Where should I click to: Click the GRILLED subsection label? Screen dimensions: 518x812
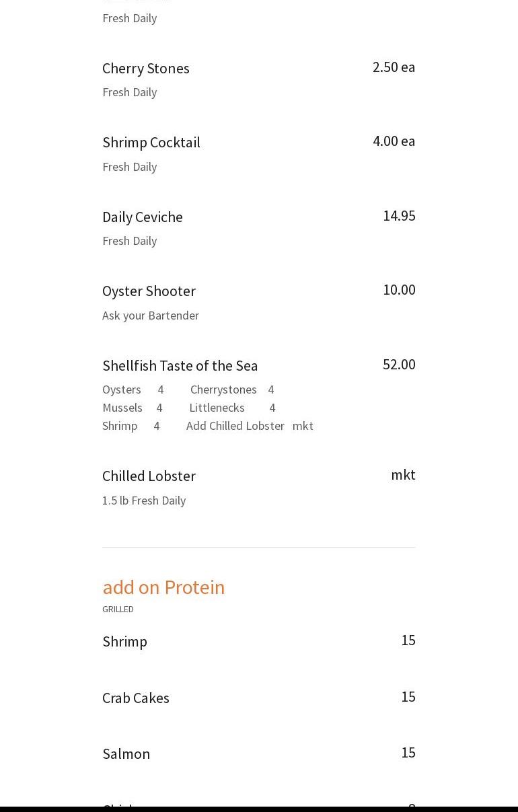pos(118,610)
